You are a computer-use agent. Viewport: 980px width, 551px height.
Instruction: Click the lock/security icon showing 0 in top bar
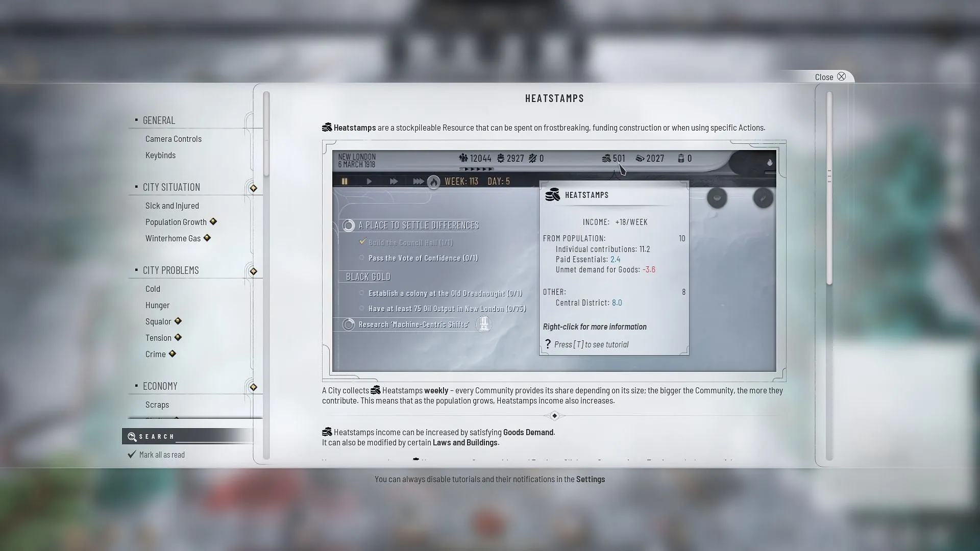tap(682, 158)
